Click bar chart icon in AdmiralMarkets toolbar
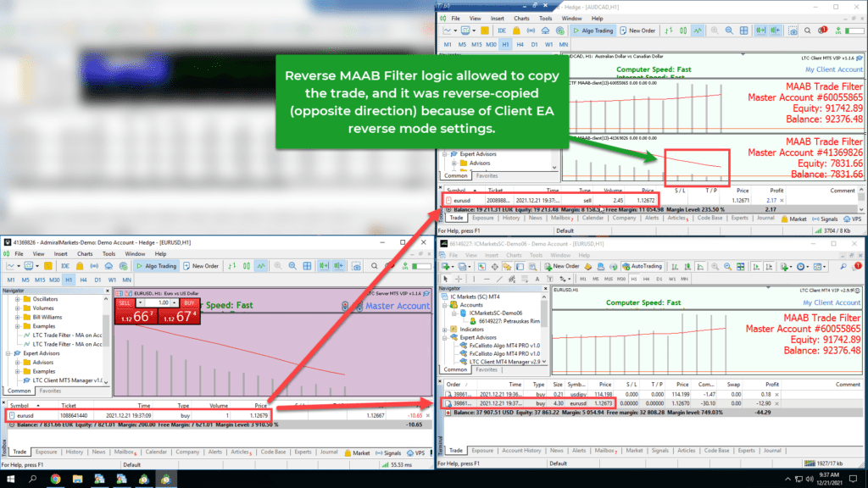The image size is (868, 488). coord(232,266)
